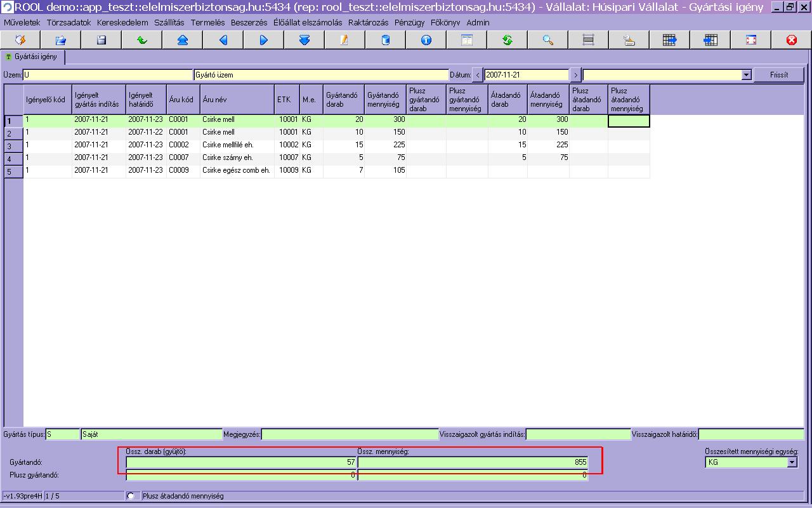Image resolution: width=812 pixels, height=508 pixels.
Task: Click the magnifier search icon
Action: click(548, 40)
